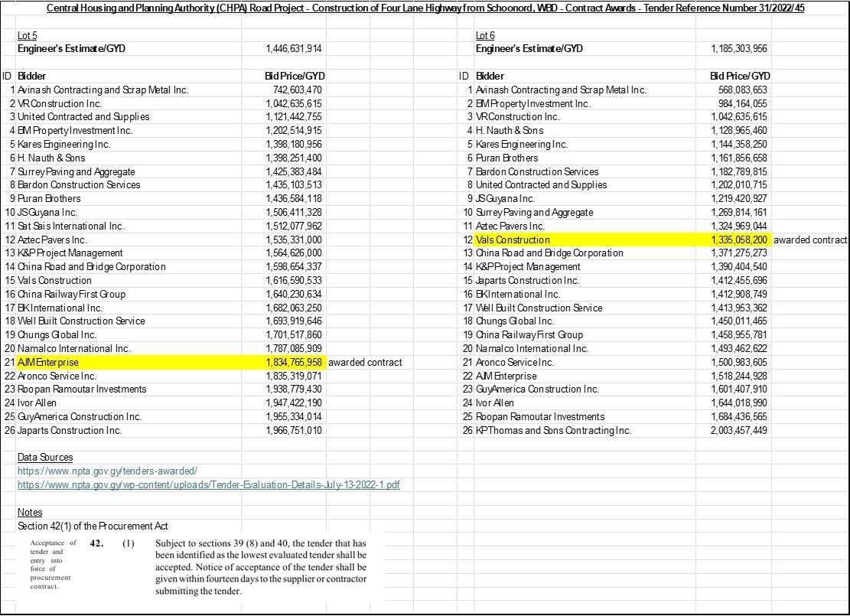Image resolution: width=850 pixels, height=616 pixels.
Task: Select bid price 1,269,814,161 for Surrey Paving in Lot 6
Action: [739, 213]
